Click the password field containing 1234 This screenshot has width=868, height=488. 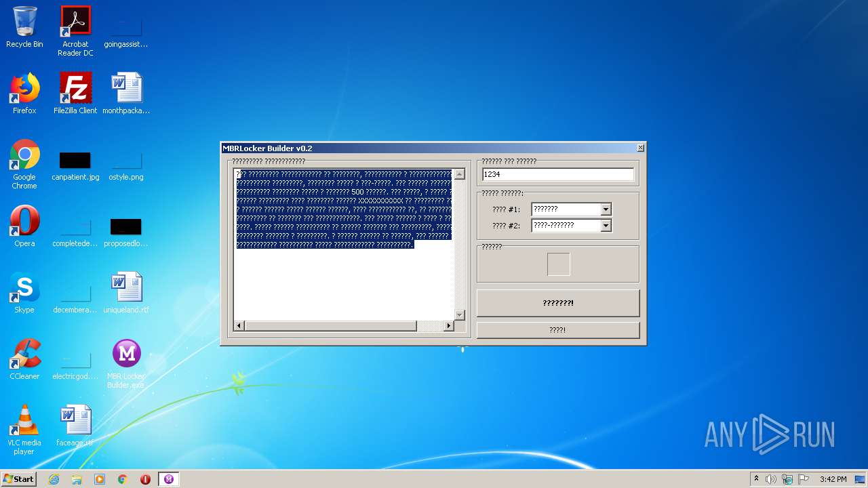(558, 174)
